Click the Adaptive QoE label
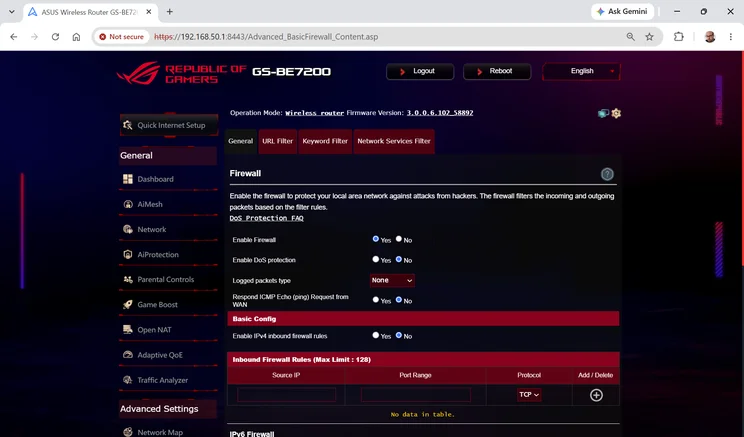 [160, 355]
